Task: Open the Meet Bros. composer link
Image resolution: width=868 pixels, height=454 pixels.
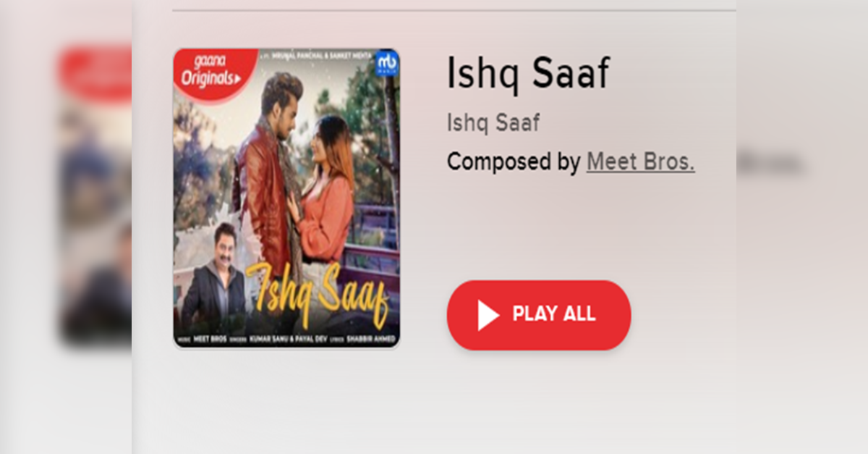Action: 640,161
